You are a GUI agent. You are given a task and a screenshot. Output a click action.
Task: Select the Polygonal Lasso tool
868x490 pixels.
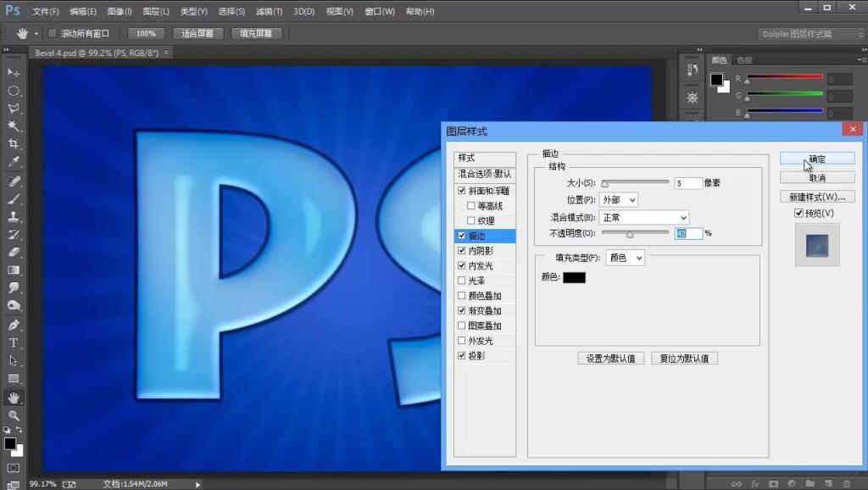click(x=14, y=108)
